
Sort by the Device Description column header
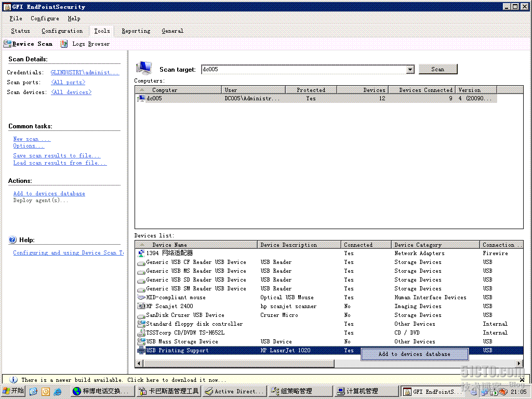(299, 245)
